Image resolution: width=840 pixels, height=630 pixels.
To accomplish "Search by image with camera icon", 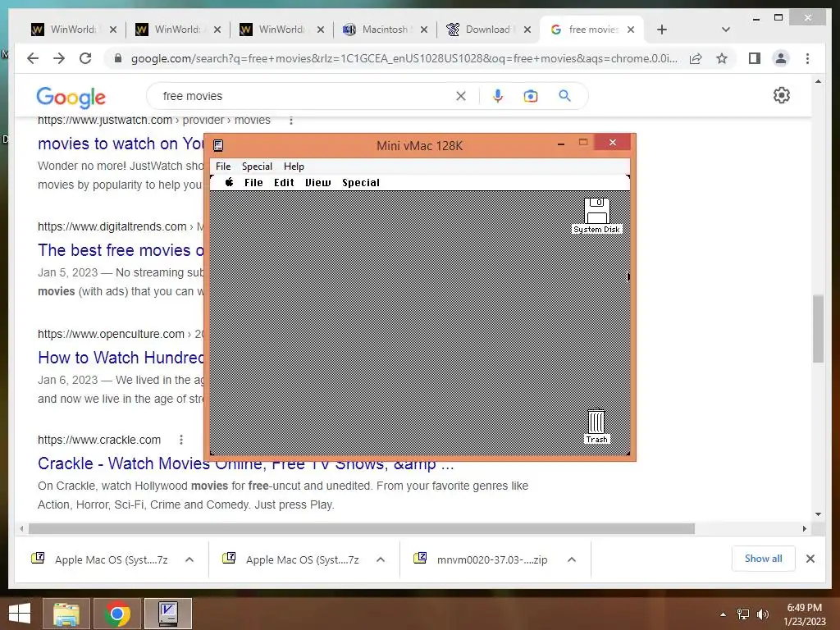I will click(531, 96).
